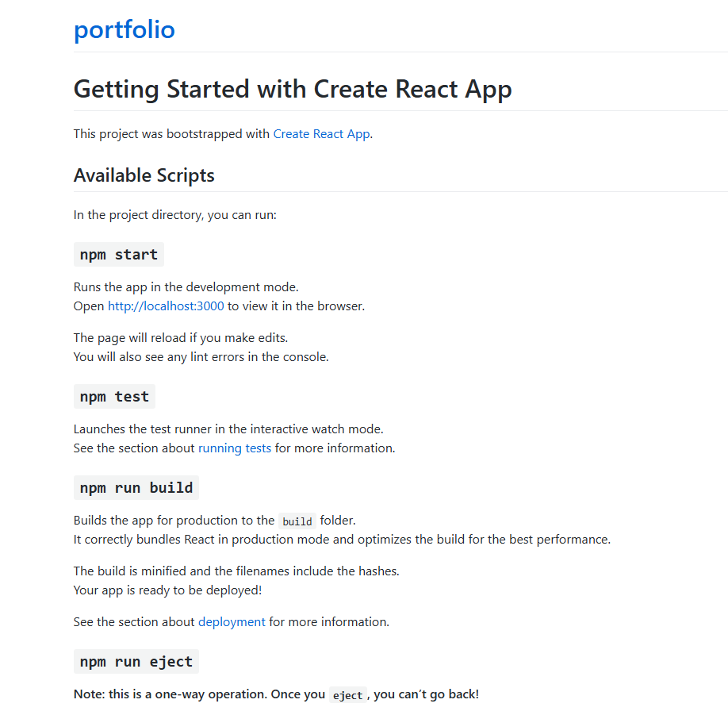The image size is (728, 715).
Task: Follow the running tests link
Action: tap(235, 448)
